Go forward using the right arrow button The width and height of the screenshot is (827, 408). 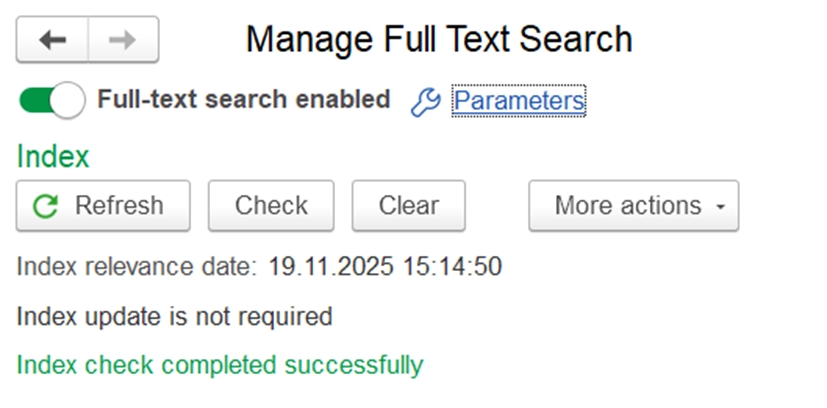point(122,40)
